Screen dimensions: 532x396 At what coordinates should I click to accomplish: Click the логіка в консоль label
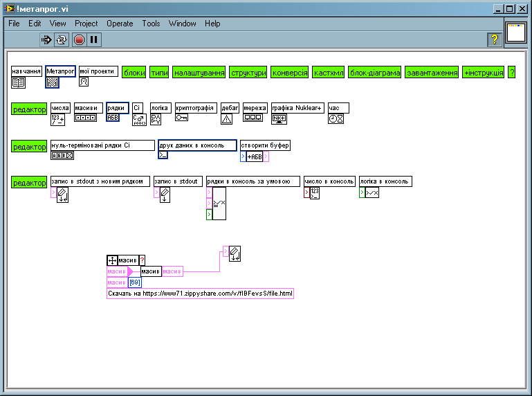pos(385,181)
